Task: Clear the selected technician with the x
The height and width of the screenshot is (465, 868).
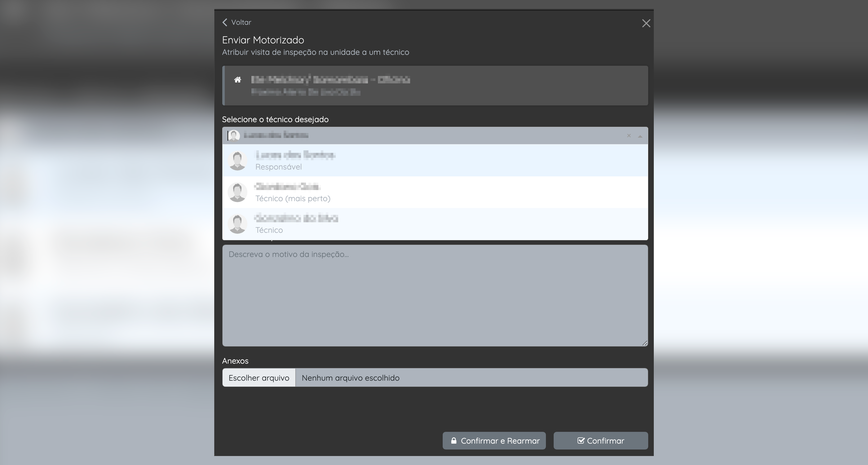Action: 628,135
